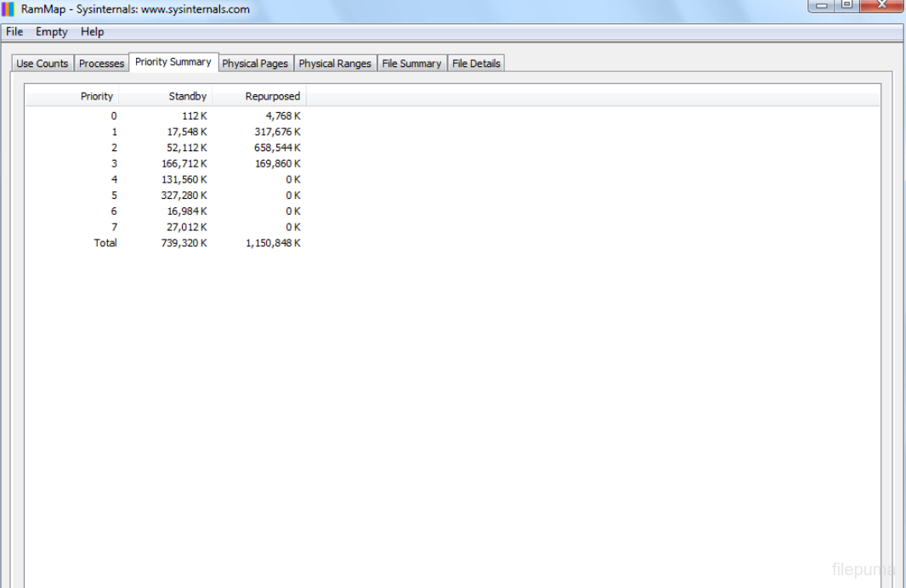
Task: Open the Physical Pages tab
Action: click(x=255, y=64)
